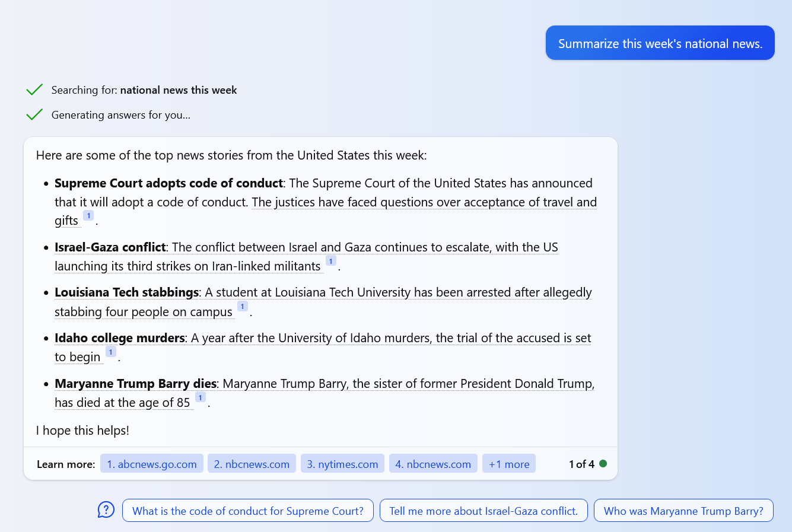Screen dimensions: 792x532
Task: Click the 'Searching for: national news this week' line
Action: coord(144,90)
